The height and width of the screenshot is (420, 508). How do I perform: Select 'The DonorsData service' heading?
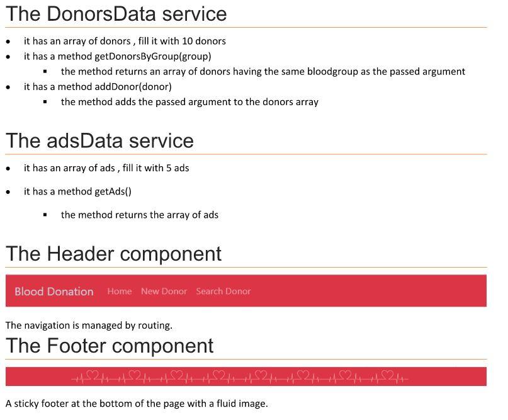click(116, 14)
